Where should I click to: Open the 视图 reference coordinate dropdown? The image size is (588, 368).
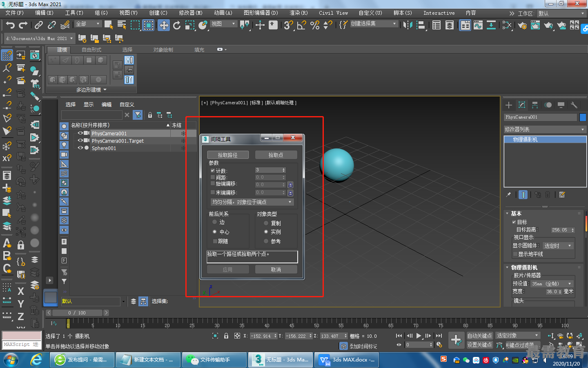tap(224, 24)
